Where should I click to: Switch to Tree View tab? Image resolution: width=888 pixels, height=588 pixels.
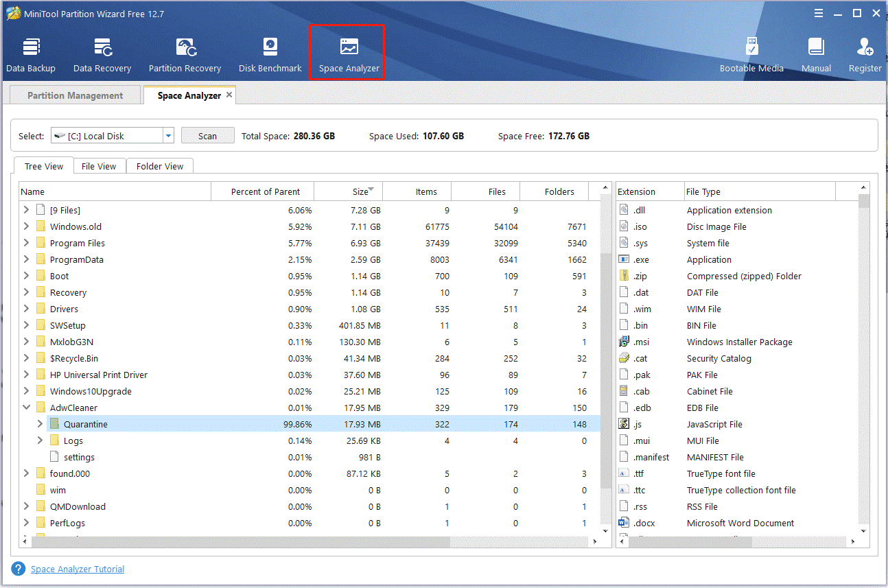(x=44, y=166)
